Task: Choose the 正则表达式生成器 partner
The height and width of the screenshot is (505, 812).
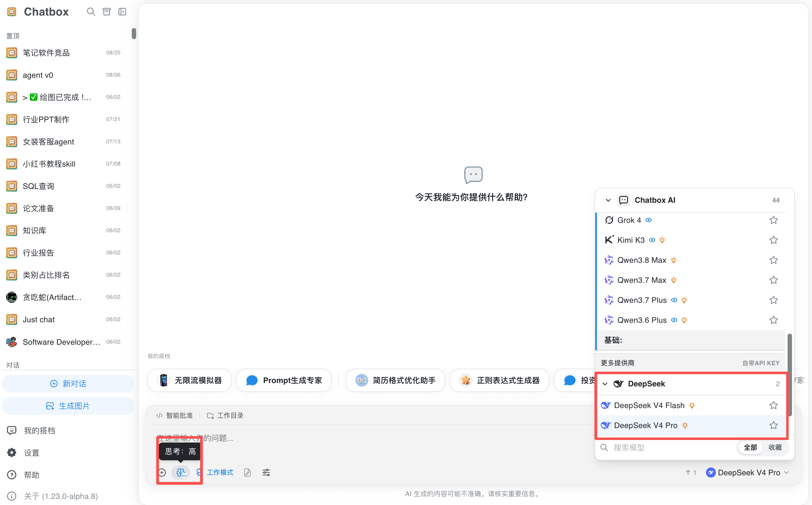Action: pos(499,380)
